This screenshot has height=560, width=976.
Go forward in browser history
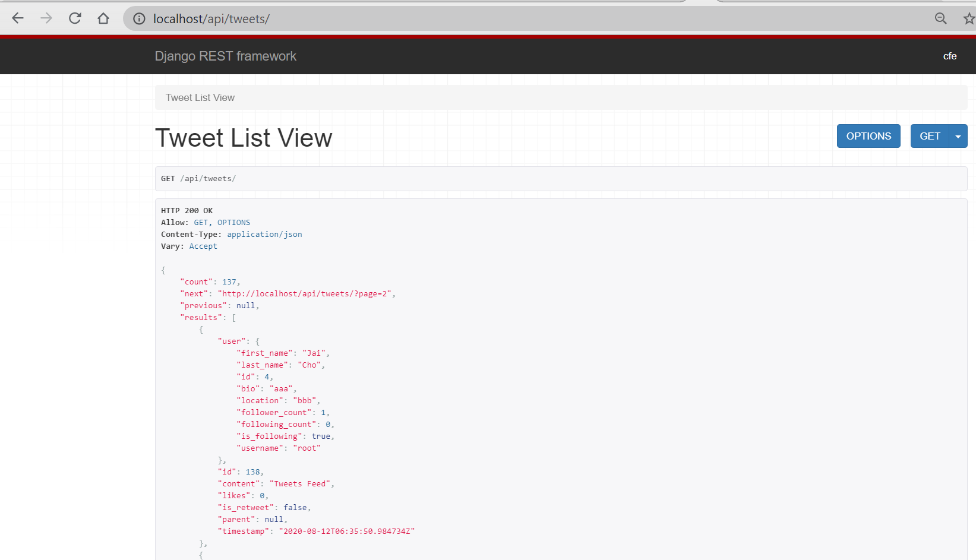pos(46,18)
